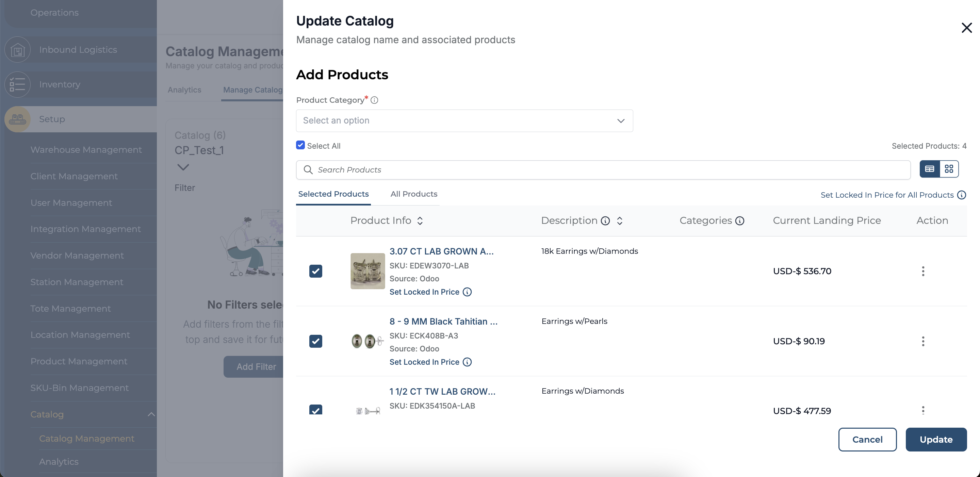
Task: Expand the CP_Test_1 catalog chevron
Action: click(x=183, y=167)
